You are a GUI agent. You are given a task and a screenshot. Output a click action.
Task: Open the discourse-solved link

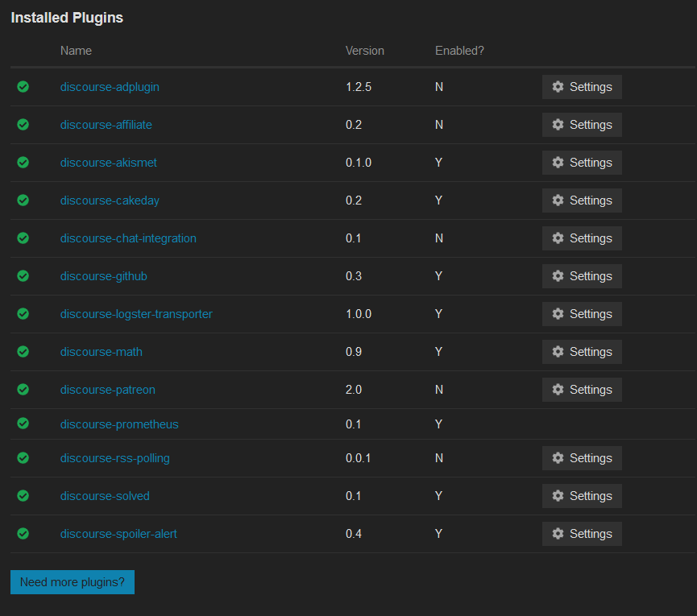(105, 496)
